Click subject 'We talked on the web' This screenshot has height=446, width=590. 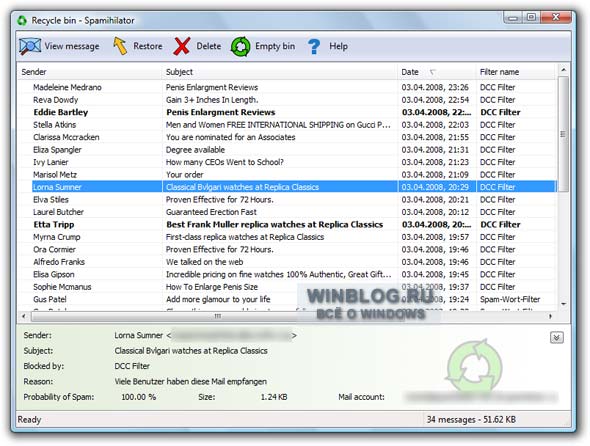click(204, 262)
